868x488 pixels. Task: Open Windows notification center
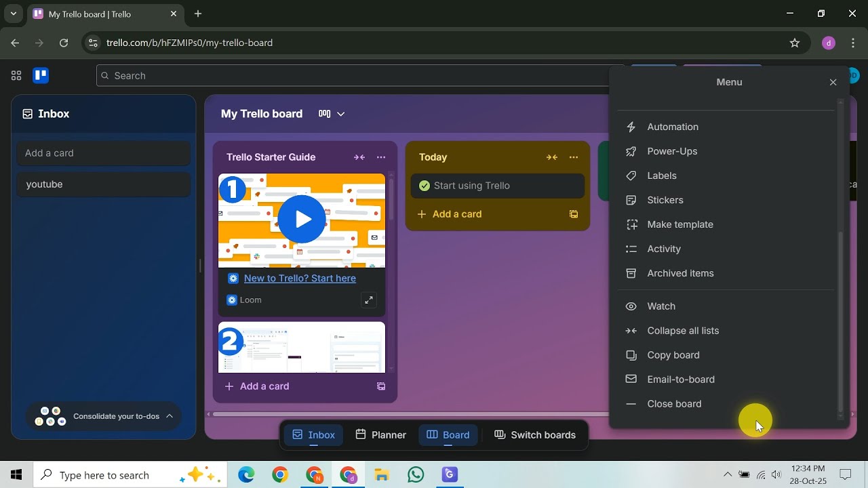point(846,475)
